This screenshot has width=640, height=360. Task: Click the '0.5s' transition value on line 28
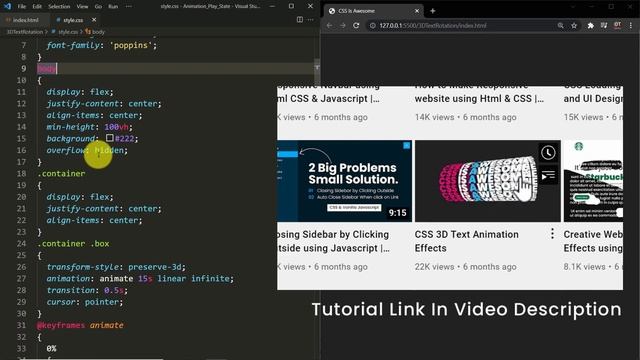pos(113,290)
